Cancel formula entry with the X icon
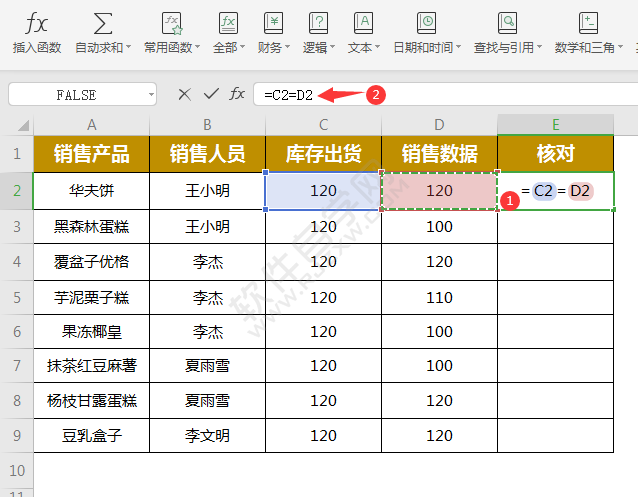The image size is (638, 497). click(184, 94)
